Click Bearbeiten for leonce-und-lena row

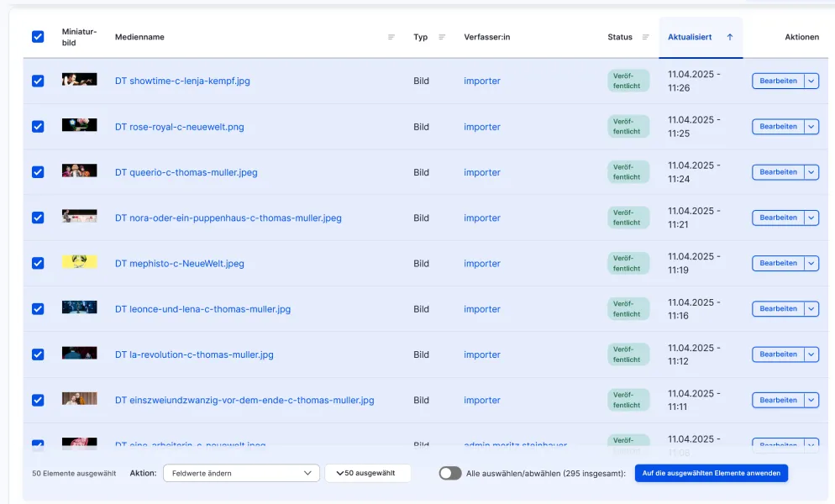[778, 309]
